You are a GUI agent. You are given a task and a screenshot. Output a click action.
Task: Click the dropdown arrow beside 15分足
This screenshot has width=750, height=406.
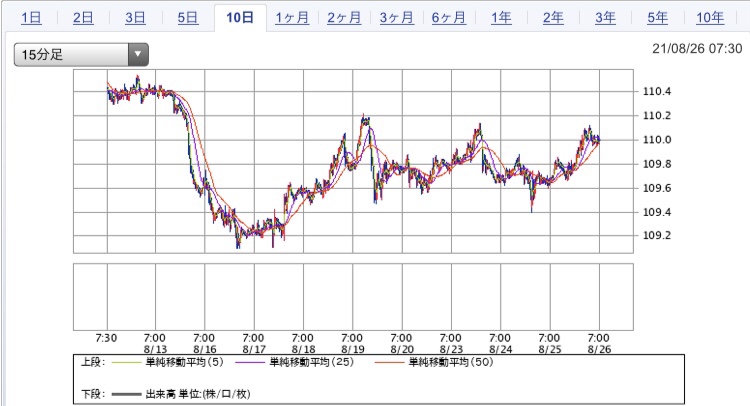pos(138,55)
